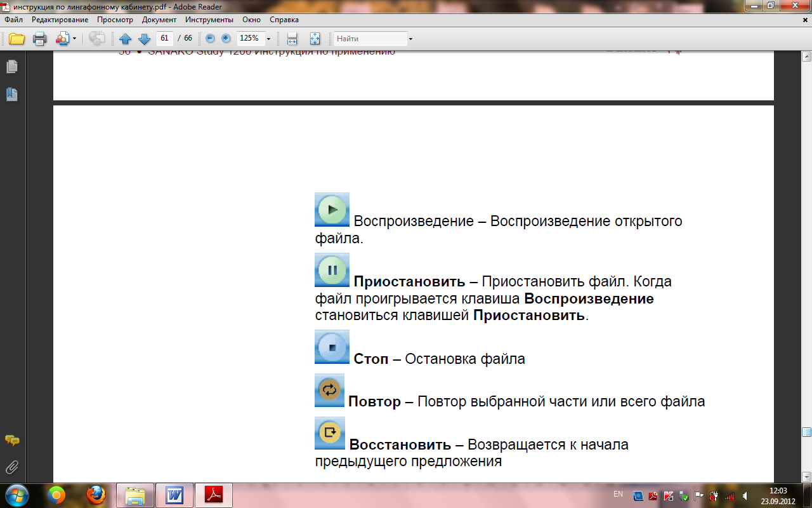Viewport: 812px width, 508px height.
Task: Zoom out with the minus button
Action: click(210, 38)
